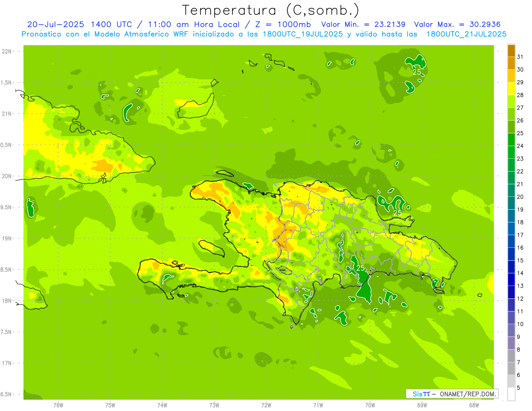Select the yellow legend band between 28 and 29
Viewport: 532px width, 411px height.
pyautogui.click(x=511, y=89)
